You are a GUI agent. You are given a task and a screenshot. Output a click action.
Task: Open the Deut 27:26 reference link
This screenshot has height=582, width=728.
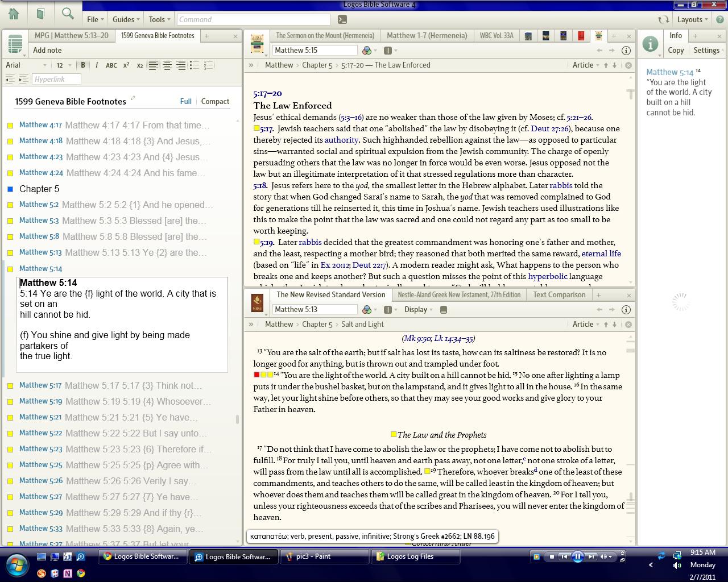[x=550, y=128]
